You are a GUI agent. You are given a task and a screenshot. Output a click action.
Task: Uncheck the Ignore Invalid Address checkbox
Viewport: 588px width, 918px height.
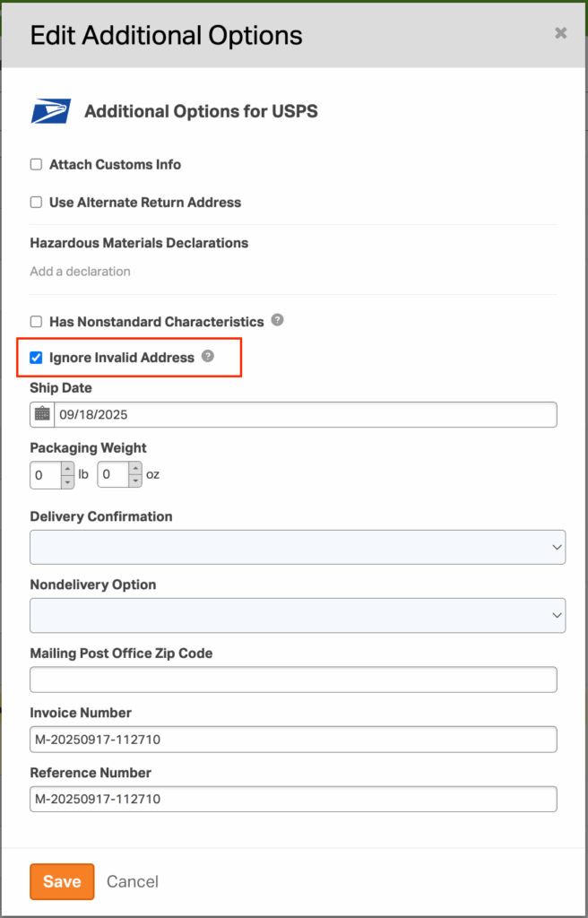(x=37, y=358)
